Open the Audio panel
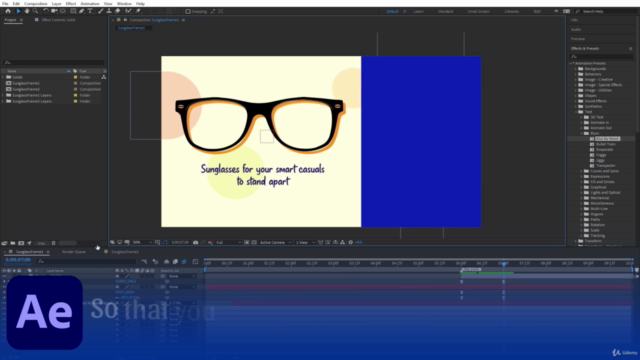The width and height of the screenshot is (640, 360). [576, 30]
